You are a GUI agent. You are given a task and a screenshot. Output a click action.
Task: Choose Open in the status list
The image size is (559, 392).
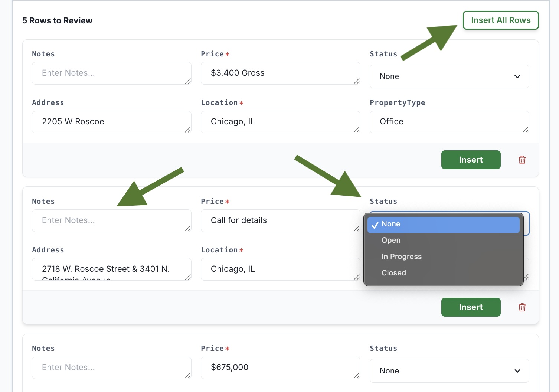(x=443, y=240)
